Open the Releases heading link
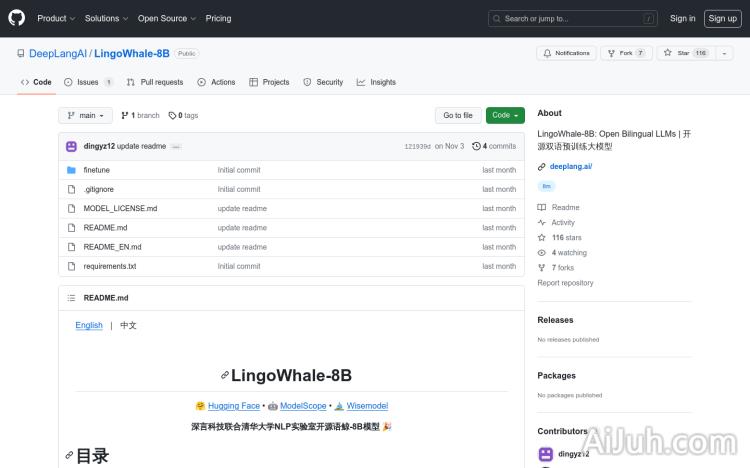The image size is (750, 468). (555, 320)
